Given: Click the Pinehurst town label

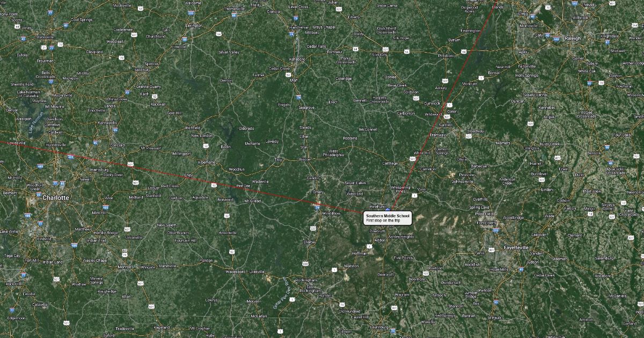Looking at the screenshot, I should tap(378, 207).
